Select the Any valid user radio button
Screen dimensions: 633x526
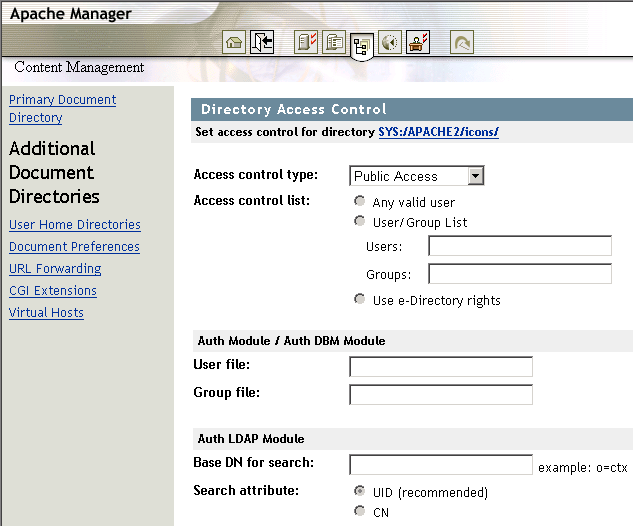tap(359, 201)
